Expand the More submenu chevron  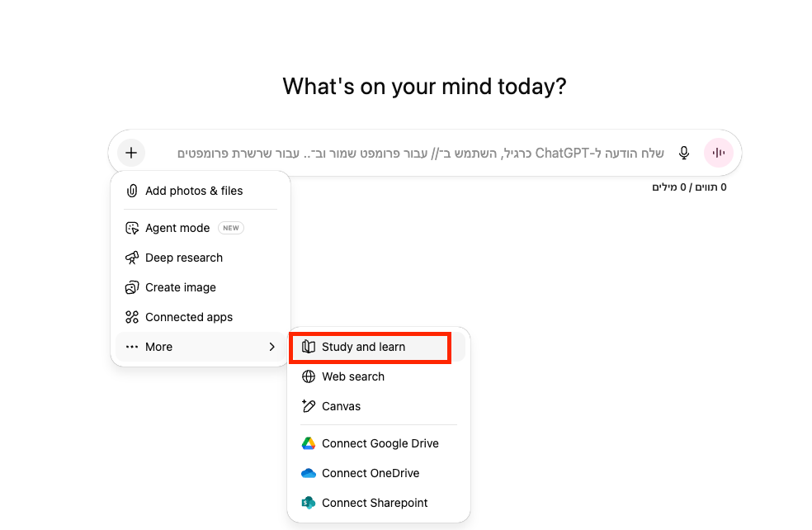(x=271, y=347)
